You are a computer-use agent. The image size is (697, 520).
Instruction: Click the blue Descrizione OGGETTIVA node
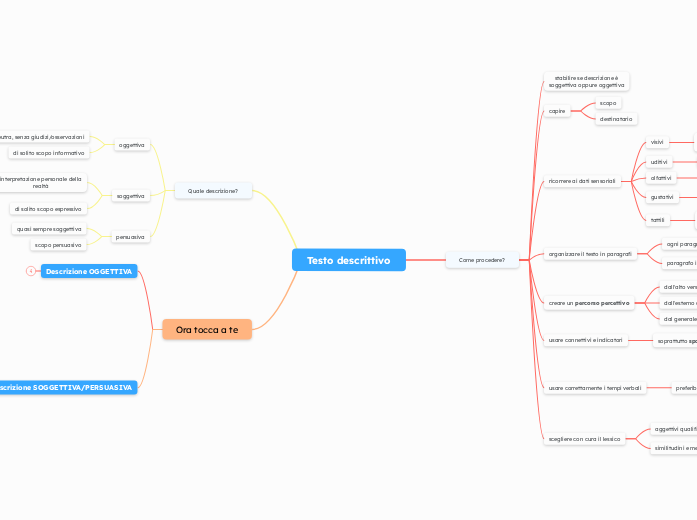[89, 271]
